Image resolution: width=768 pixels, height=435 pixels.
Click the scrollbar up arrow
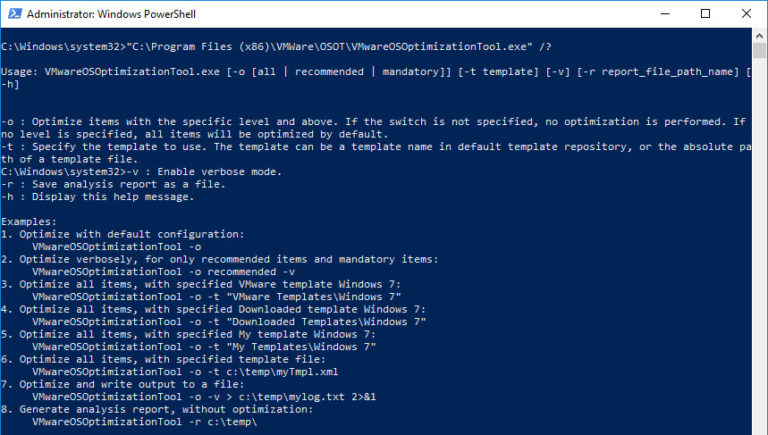[759, 37]
